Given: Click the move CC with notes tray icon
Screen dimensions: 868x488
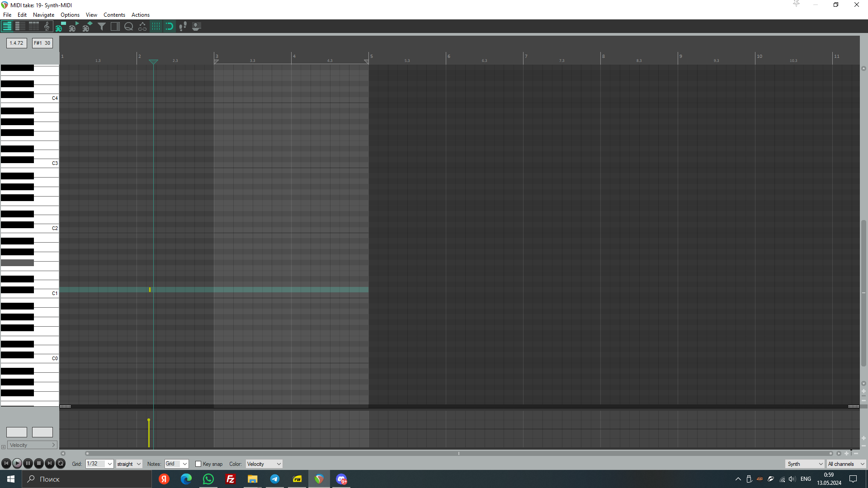Looking at the screenshot, I should coord(197,26).
